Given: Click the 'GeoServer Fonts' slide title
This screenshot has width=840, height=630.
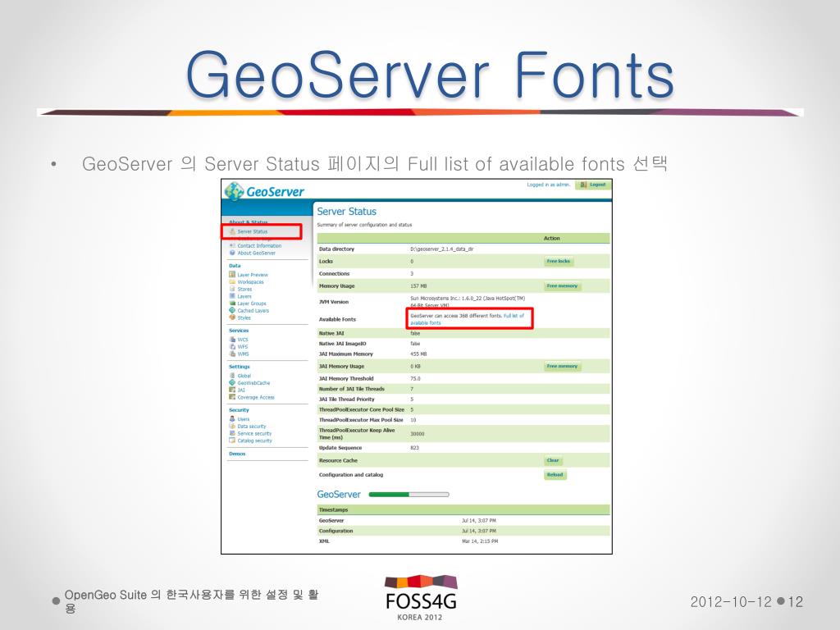Looking at the screenshot, I should (x=430, y=75).
